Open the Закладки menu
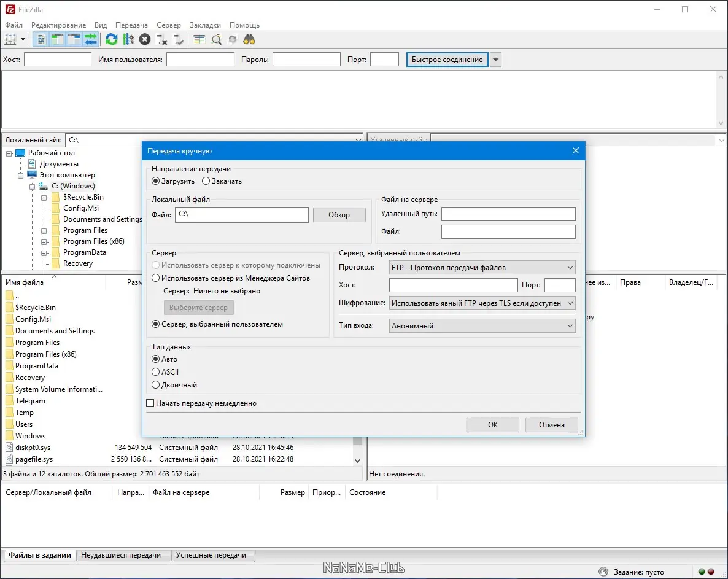 coord(205,25)
